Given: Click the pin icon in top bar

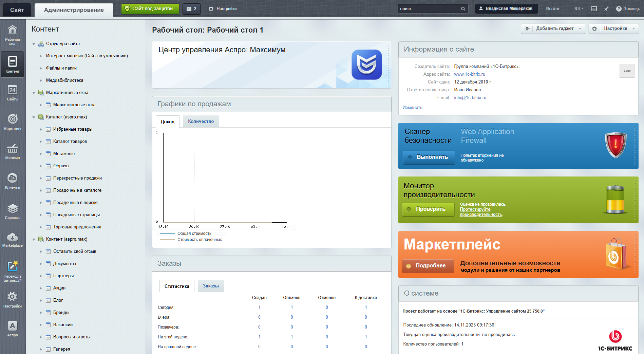Looking at the screenshot, I should (606, 9).
